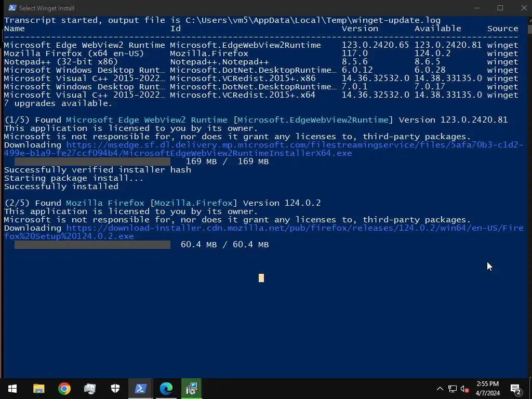The height and width of the screenshot is (399, 532).
Task: Click the Name column header text
Action: (x=14, y=29)
